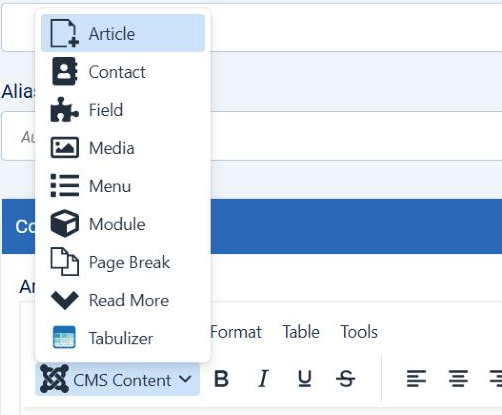Image resolution: width=502 pixels, height=415 pixels.
Task: Click the Module cube icon
Action: (65, 223)
